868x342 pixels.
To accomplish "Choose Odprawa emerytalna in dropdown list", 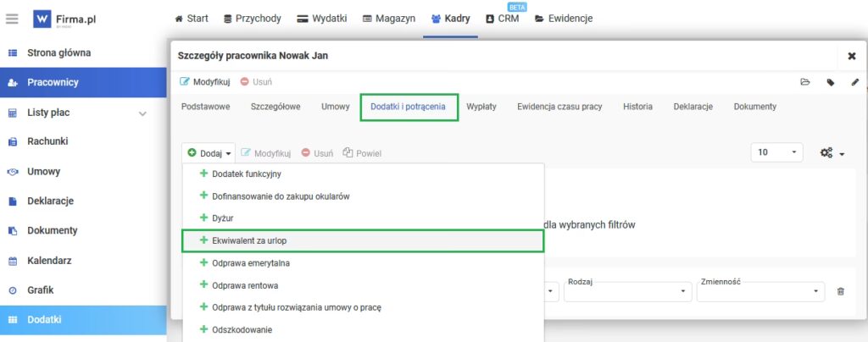I will tap(245, 263).
